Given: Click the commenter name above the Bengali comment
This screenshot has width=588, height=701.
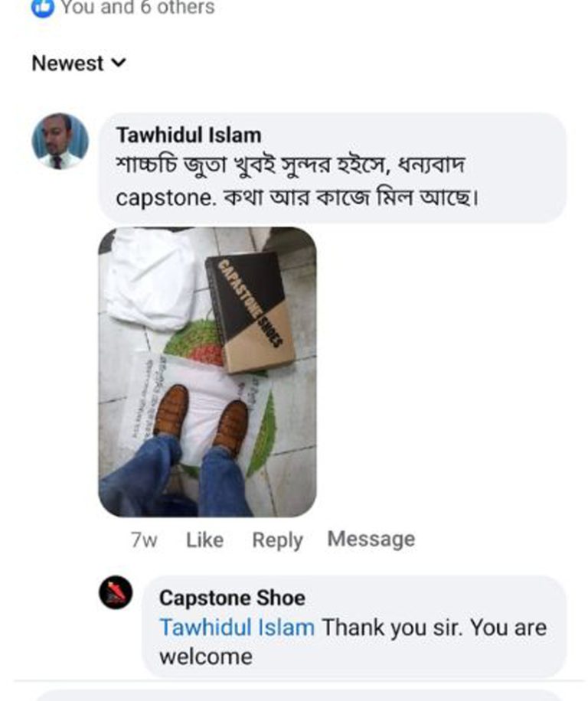Looking at the screenshot, I should [188, 135].
